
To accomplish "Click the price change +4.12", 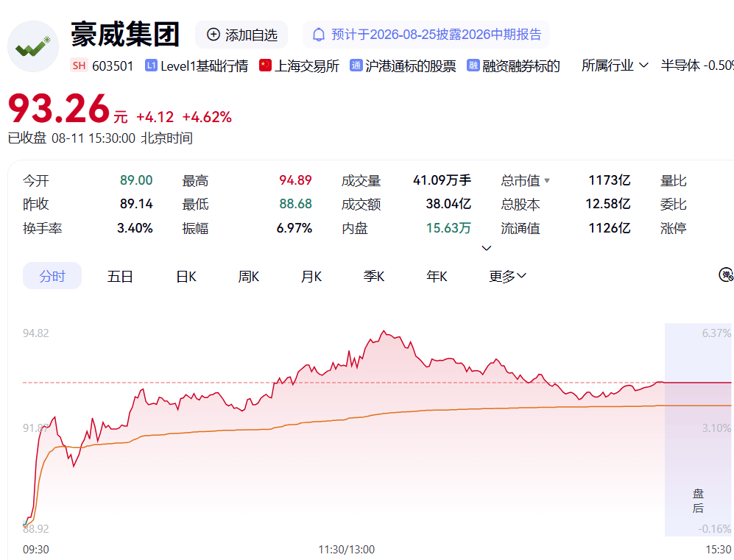I will (x=155, y=117).
